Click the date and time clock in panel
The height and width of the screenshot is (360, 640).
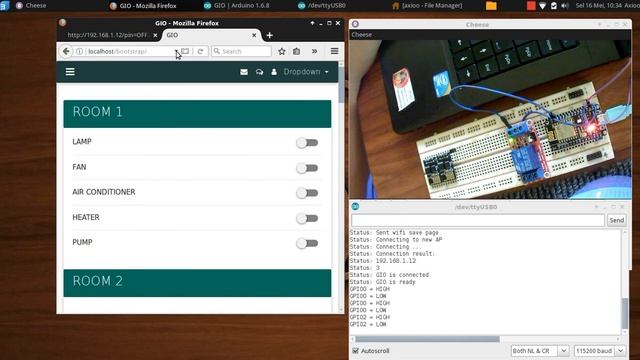[x=599, y=6]
